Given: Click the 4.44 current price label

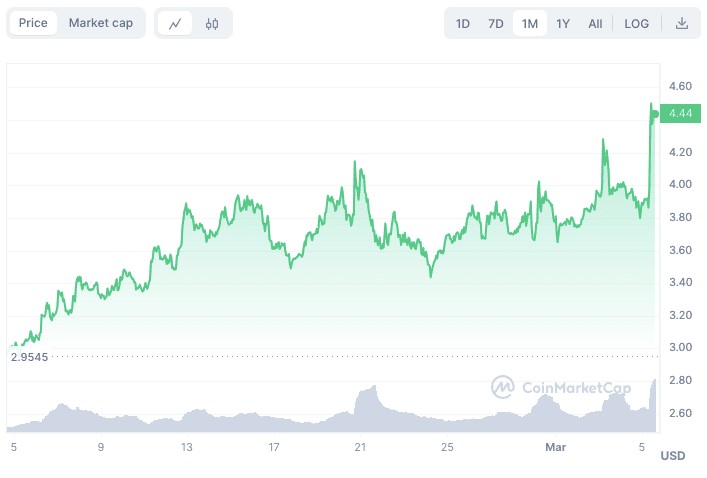Looking at the screenshot, I should (680, 114).
